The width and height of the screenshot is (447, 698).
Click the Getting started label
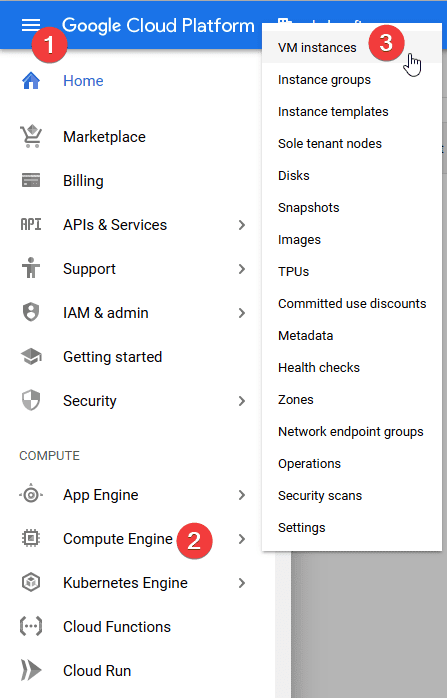pos(113,357)
